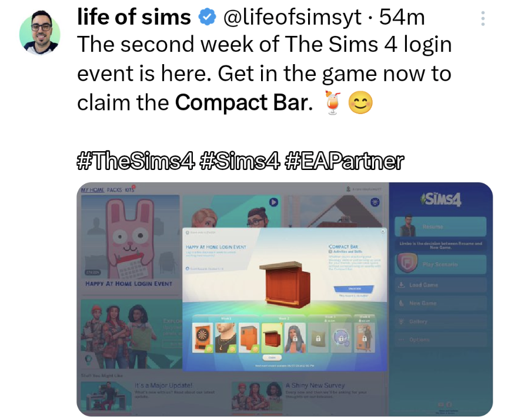Click the locked pillow reward tile
This screenshot has height=420, width=508.
[x=318, y=338]
